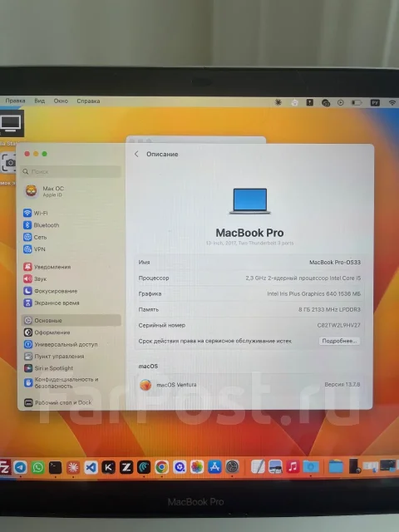Open Оформление settings pane

click(47, 332)
